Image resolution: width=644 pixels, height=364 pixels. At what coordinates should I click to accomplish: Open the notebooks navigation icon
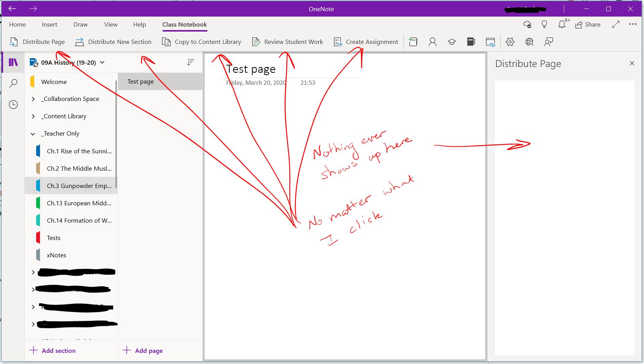pyautogui.click(x=13, y=62)
